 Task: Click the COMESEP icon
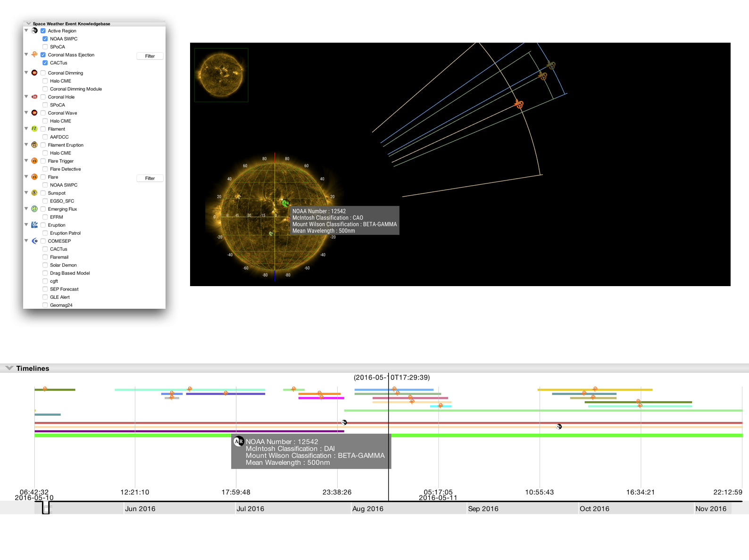click(34, 241)
